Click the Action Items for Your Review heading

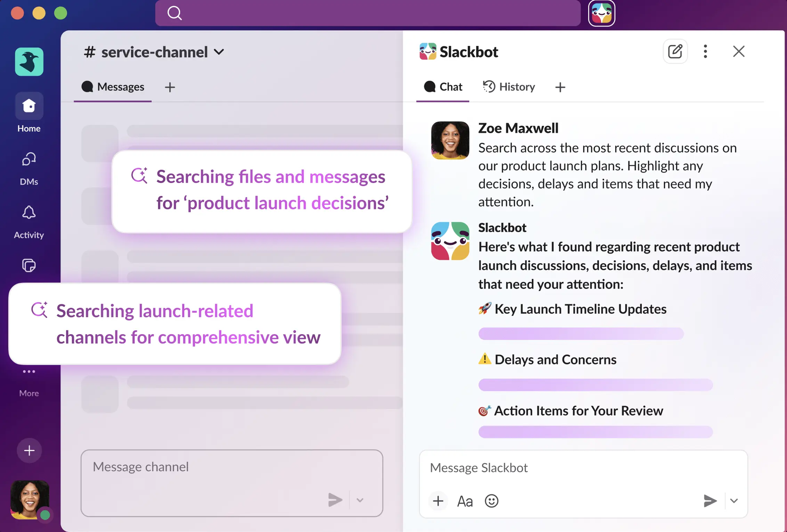571,411
